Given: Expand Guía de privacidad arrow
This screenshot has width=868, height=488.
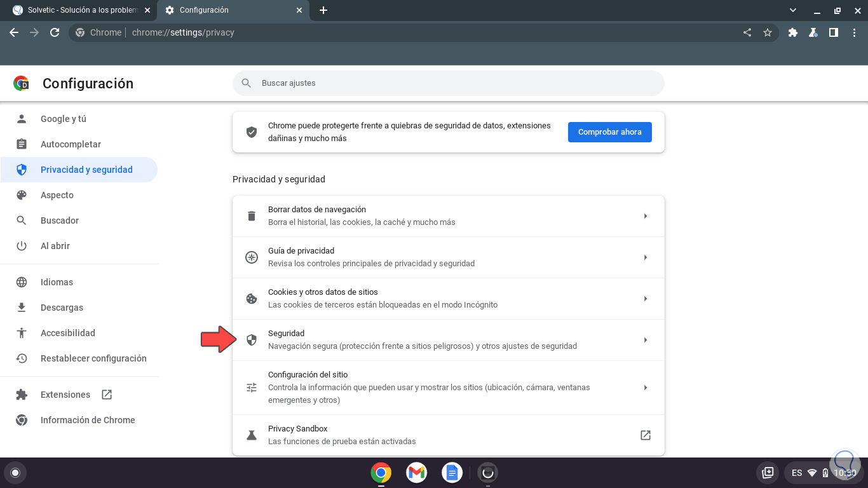Looking at the screenshot, I should tap(646, 257).
